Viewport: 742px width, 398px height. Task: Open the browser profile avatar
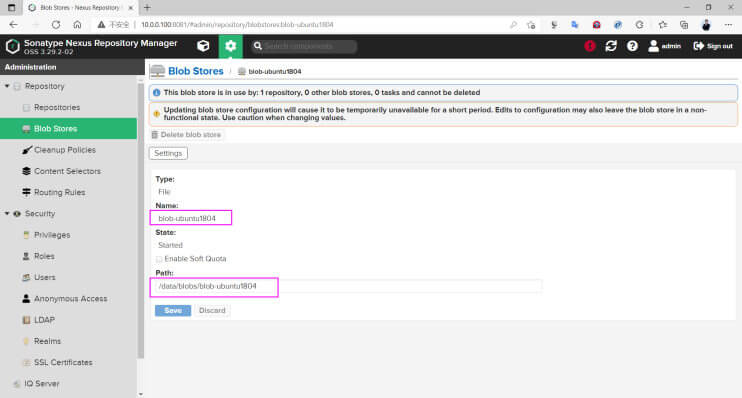click(706, 25)
